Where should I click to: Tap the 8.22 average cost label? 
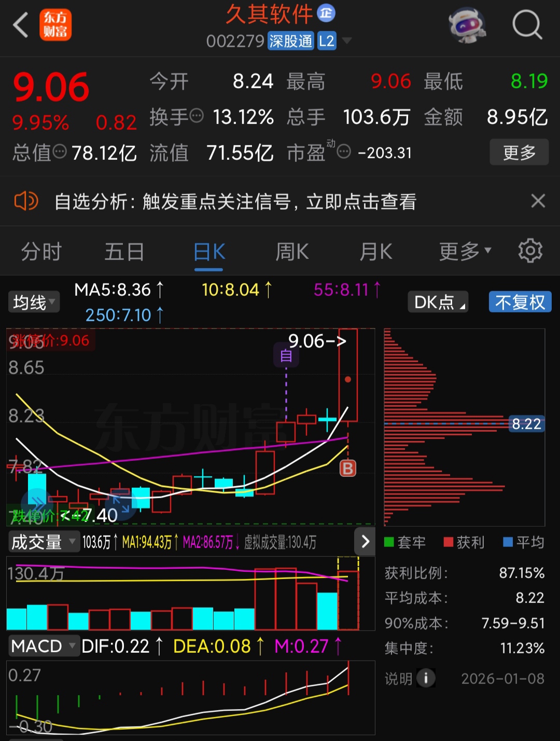(x=526, y=424)
